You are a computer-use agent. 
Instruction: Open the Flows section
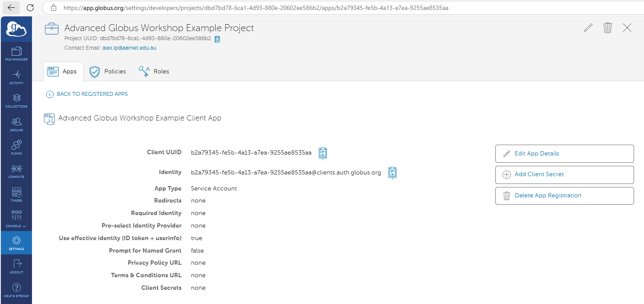16,147
